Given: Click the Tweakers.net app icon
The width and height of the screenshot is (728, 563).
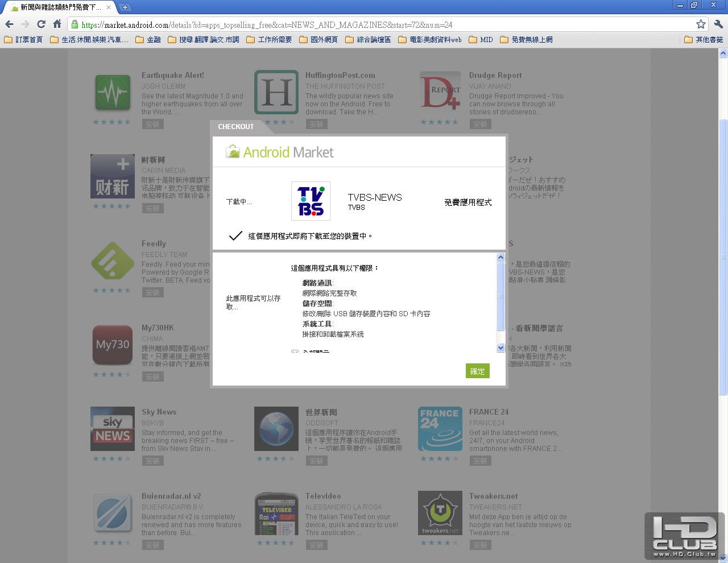Looking at the screenshot, I should click(x=440, y=514).
